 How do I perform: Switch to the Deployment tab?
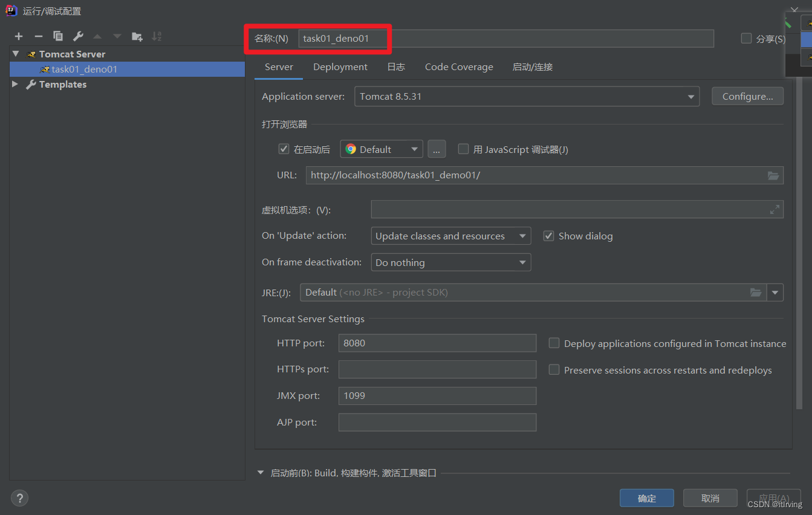tap(340, 67)
